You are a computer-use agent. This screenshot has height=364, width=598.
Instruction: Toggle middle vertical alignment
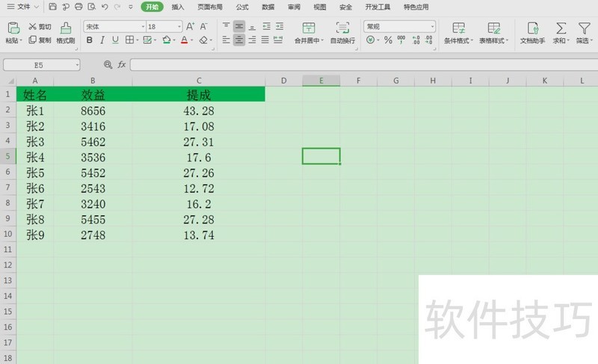point(239,26)
